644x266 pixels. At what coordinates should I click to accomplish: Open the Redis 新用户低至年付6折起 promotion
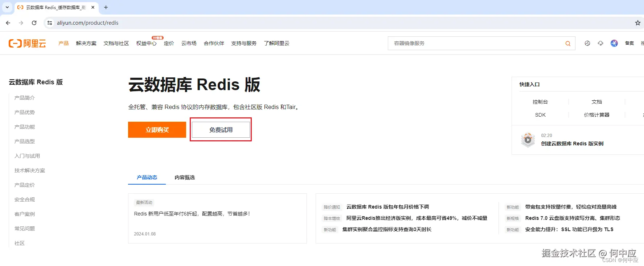point(192,214)
